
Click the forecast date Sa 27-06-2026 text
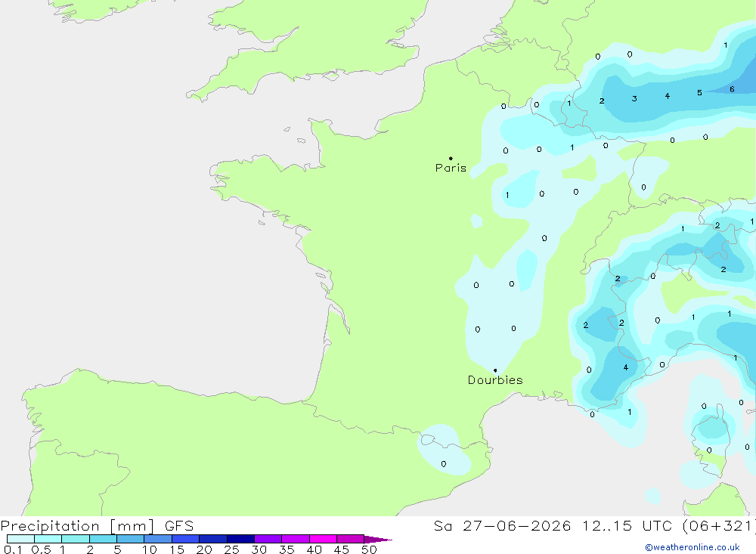(502, 526)
